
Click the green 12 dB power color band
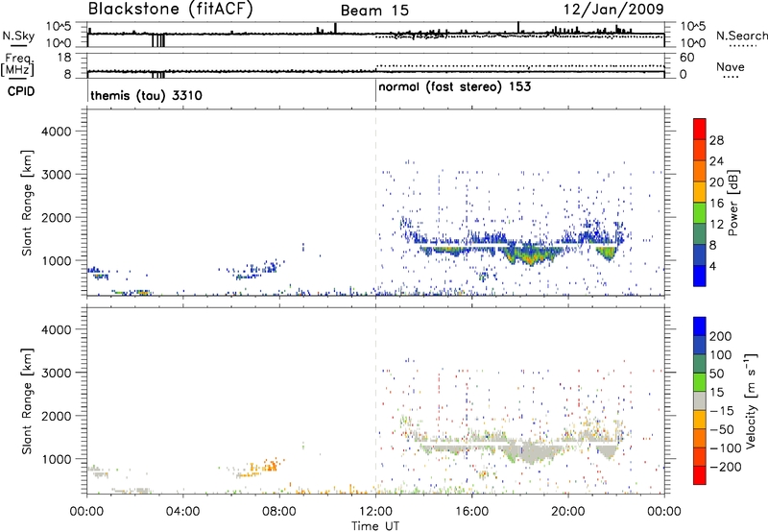[700, 212]
